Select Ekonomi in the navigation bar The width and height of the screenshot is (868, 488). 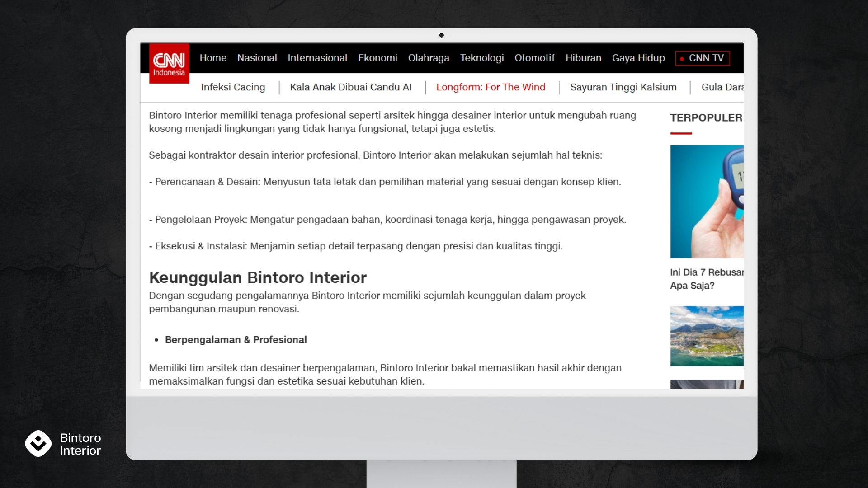(x=377, y=58)
